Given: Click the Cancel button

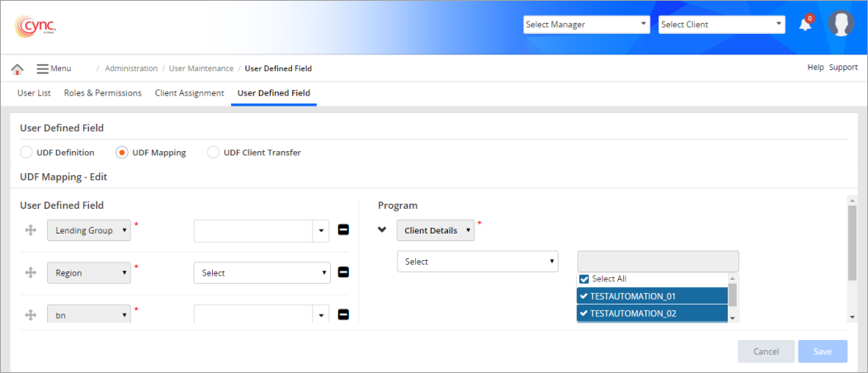Looking at the screenshot, I should (x=766, y=352).
